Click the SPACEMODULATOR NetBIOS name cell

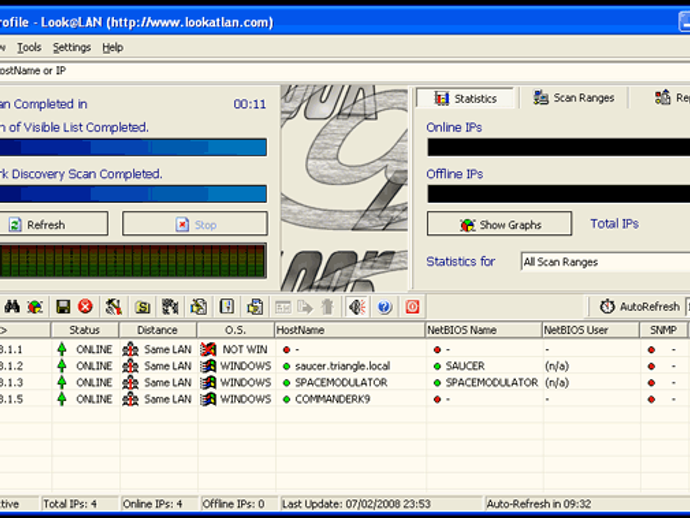(492, 382)
